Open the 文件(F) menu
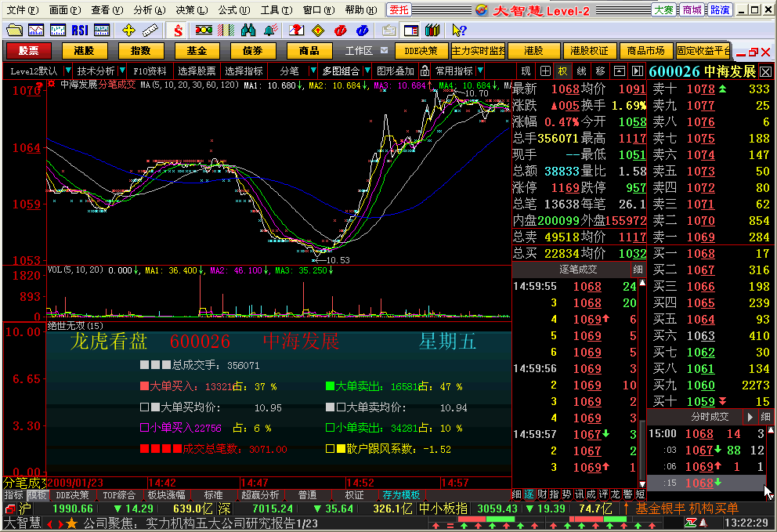The width and height of the screenshot is (777, 532). [x=22, y=10]
